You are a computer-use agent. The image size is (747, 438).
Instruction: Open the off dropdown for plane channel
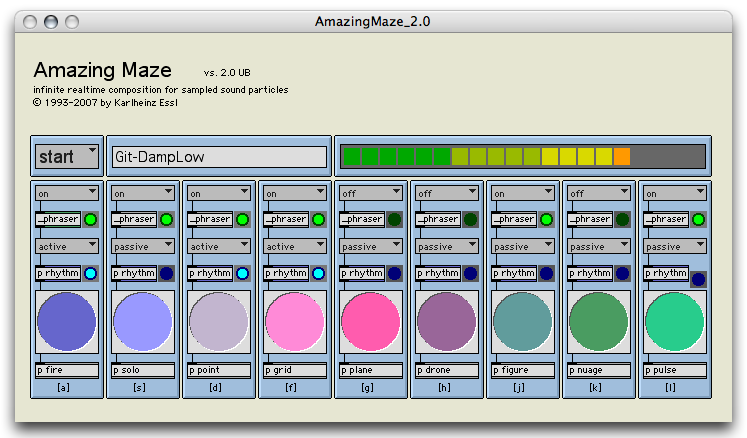pos(371,193)
